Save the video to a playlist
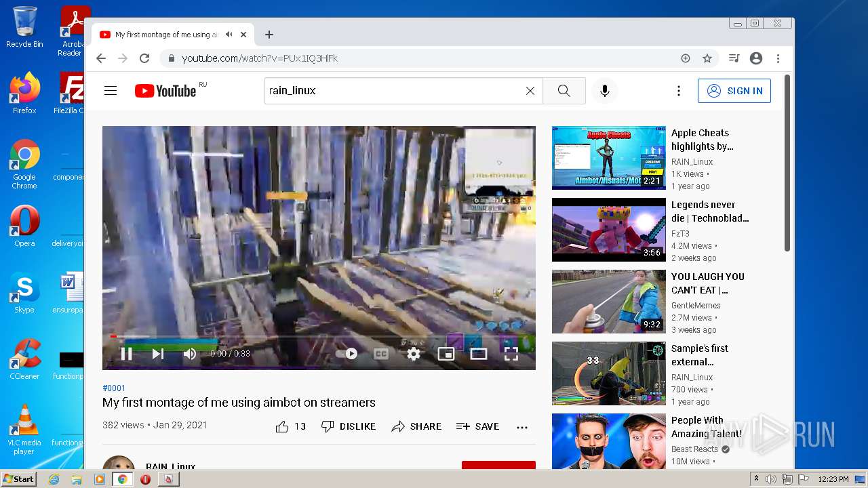 click(x=477, y=426)
